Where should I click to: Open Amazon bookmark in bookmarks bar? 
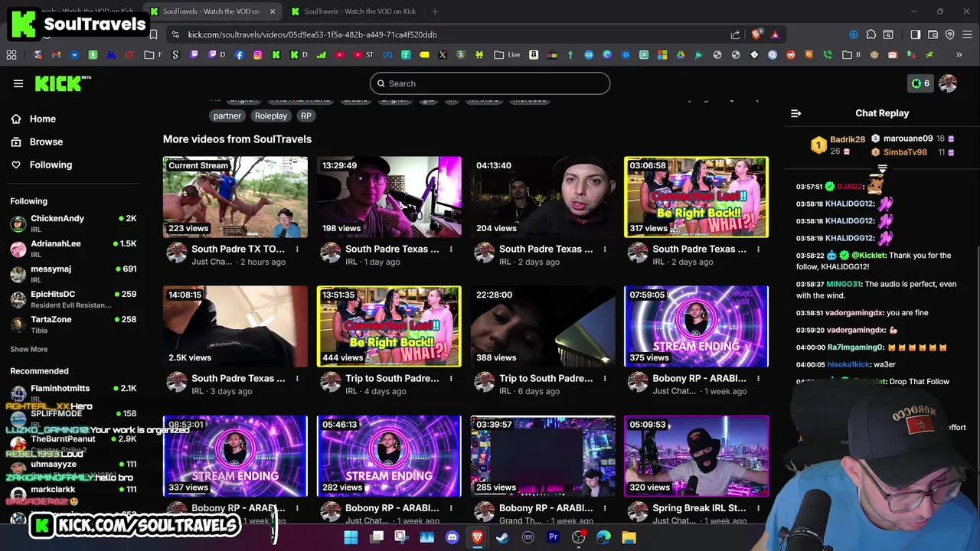[x=534, y=55]
